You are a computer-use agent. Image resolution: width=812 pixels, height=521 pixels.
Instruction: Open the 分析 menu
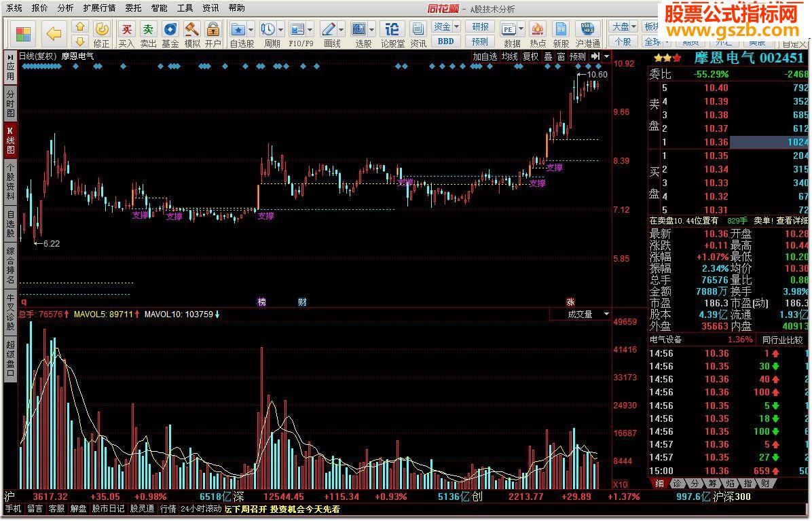pos(65,7)
